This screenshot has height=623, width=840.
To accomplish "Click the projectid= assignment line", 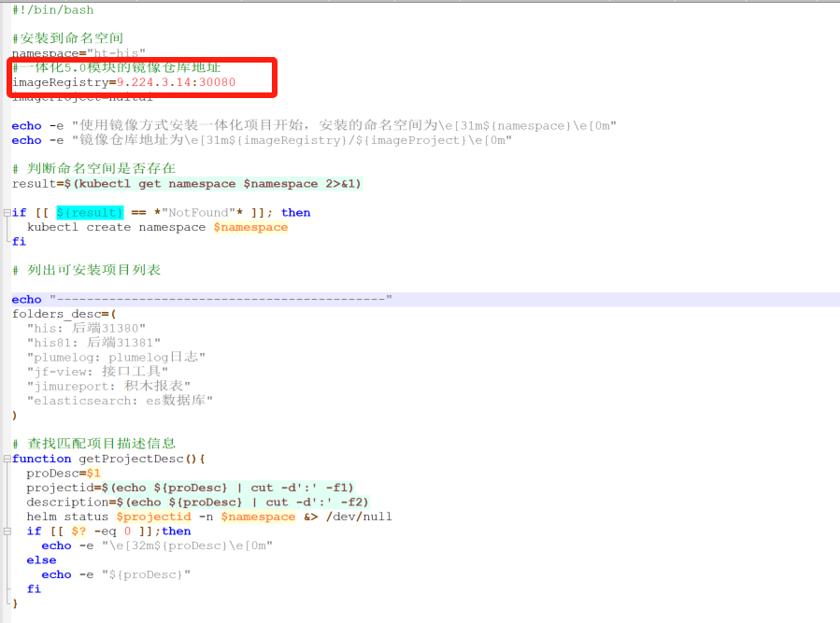I will [190, 488].
